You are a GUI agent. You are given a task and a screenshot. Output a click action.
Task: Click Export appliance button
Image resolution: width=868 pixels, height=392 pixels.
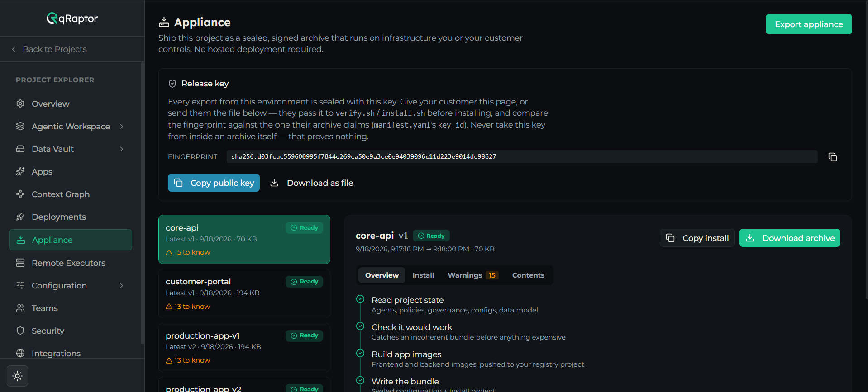(809, 24)
